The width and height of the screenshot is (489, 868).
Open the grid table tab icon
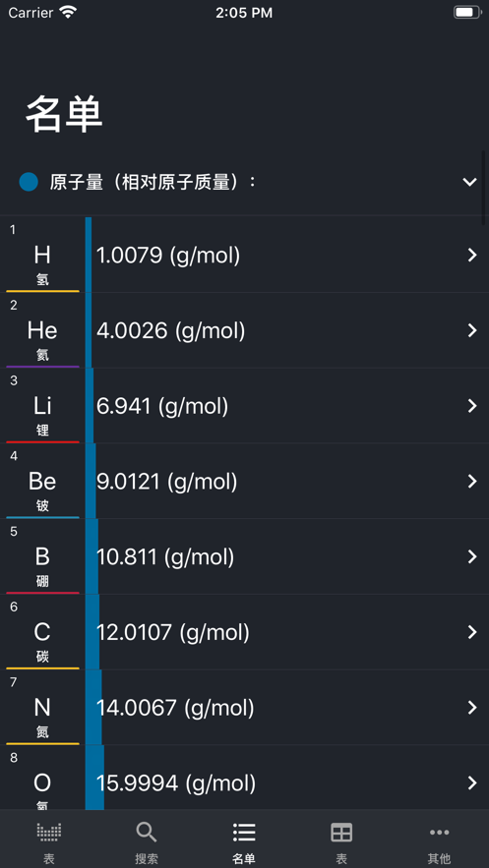(341, 832)
